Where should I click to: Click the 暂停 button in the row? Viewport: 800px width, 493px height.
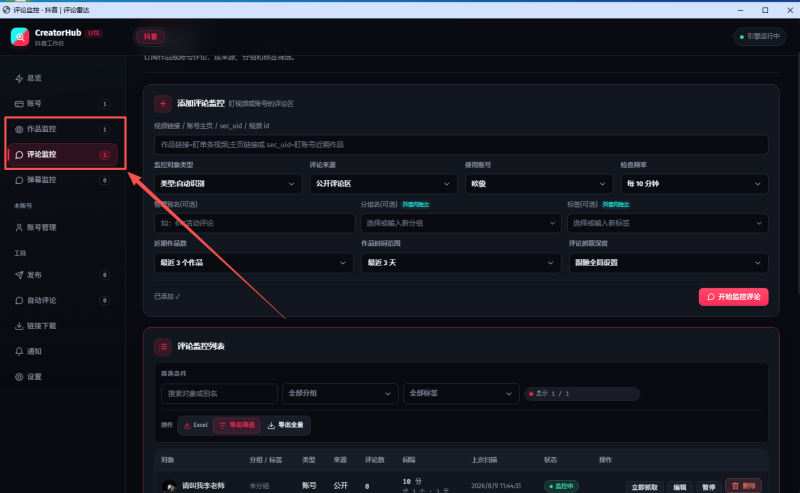tap(709, 487)
